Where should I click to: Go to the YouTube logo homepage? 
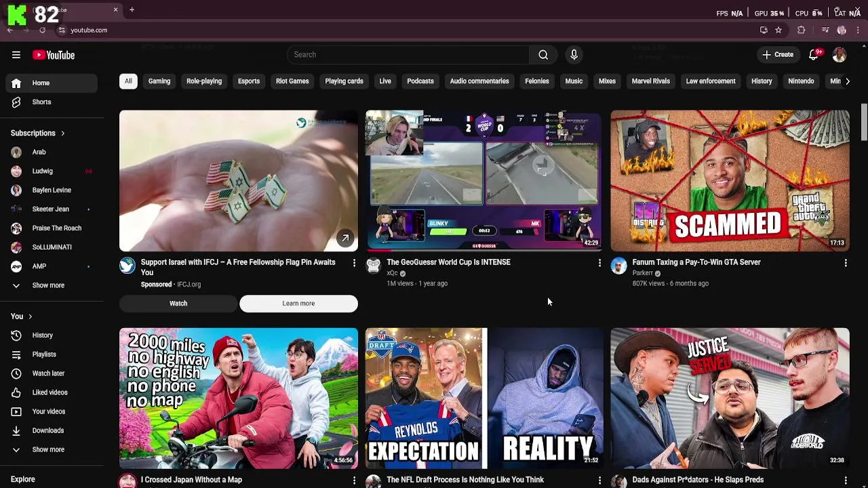pos(53,55)
